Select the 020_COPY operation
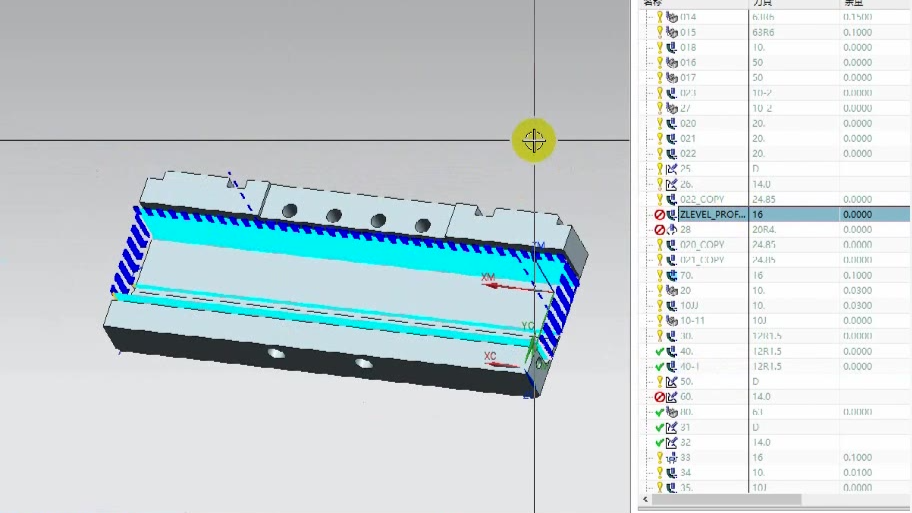912x513 pixels. click(702, 245)
